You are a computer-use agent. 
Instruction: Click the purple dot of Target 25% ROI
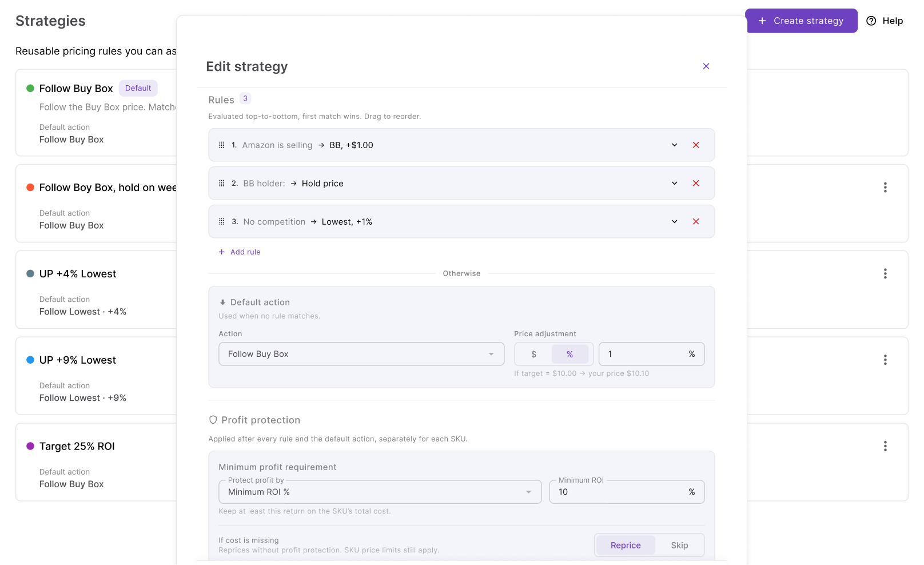click(30, 447)
